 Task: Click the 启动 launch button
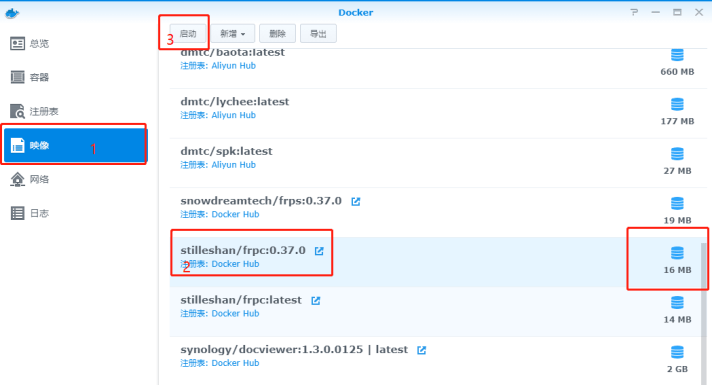[188, 34]
